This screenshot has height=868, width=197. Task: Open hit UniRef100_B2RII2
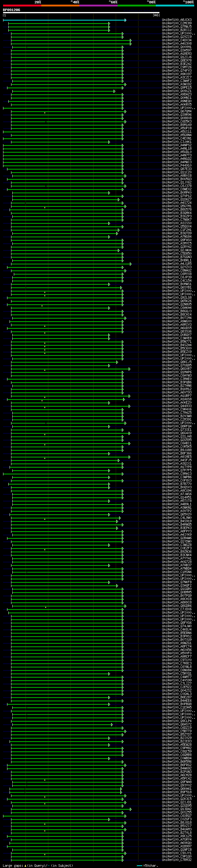(177, 30)
